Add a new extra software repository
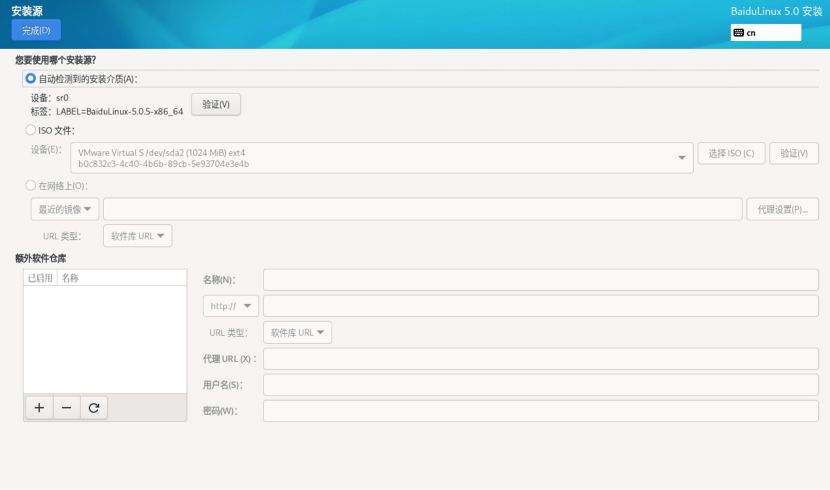 coord(39,407)
